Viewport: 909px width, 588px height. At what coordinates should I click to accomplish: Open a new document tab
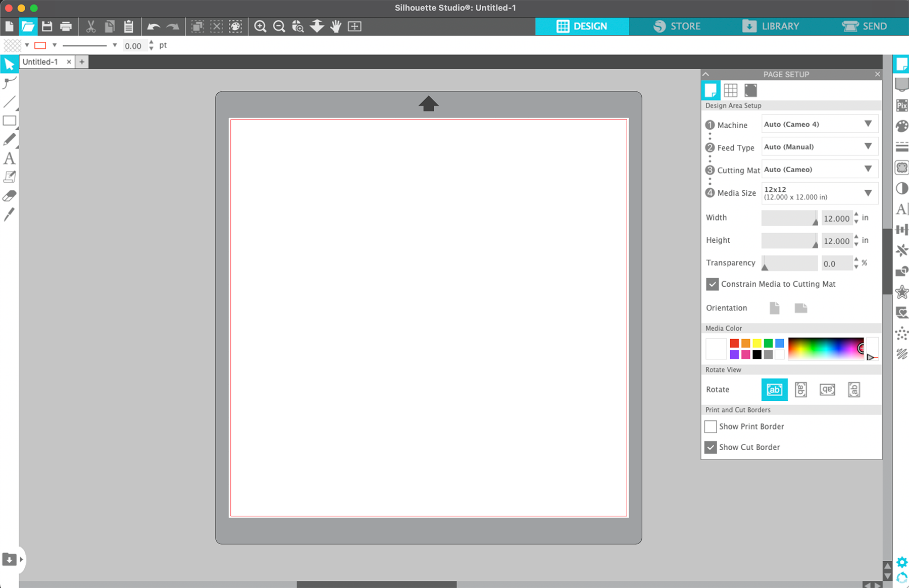point(82,62)
